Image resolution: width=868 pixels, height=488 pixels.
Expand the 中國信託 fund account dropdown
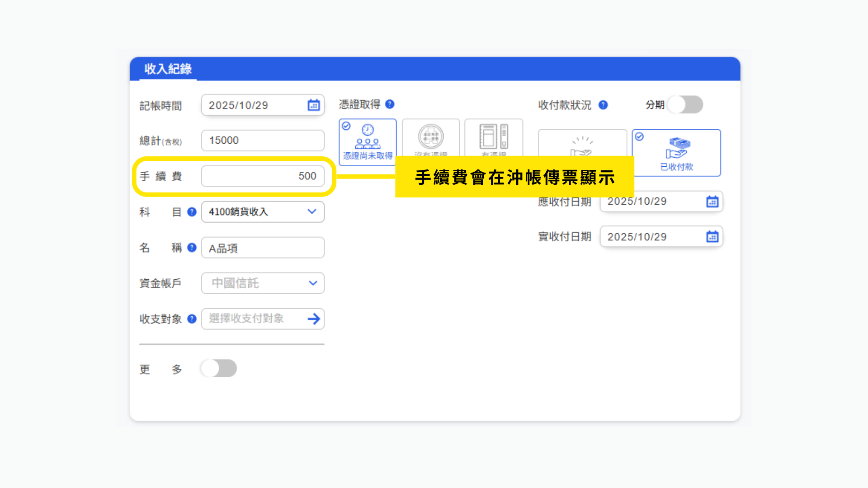pos(313,283)
